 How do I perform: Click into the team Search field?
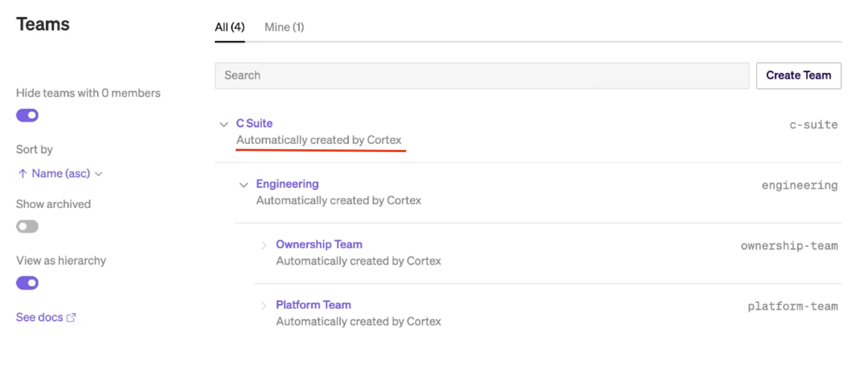pyautogui.click(x=481, y=76)
